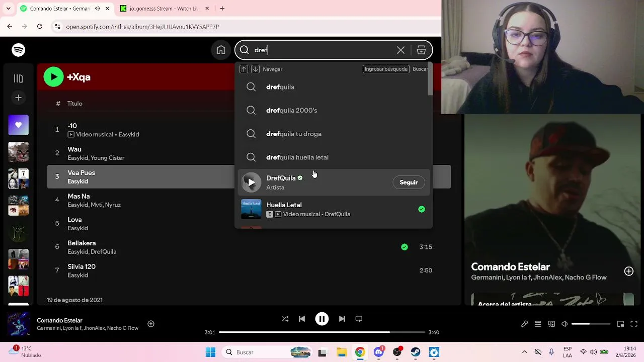
Task: Play DrefQuila from the artist avatar
Action: point(251,183)
